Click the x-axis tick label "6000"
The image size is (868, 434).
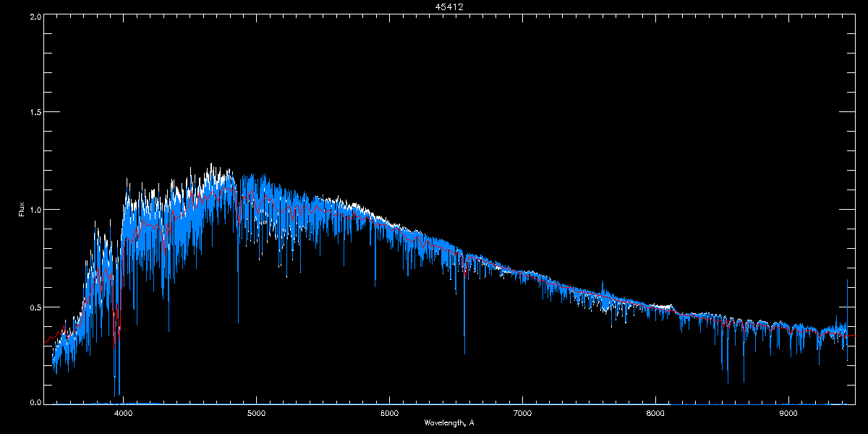tap(390, 413)
